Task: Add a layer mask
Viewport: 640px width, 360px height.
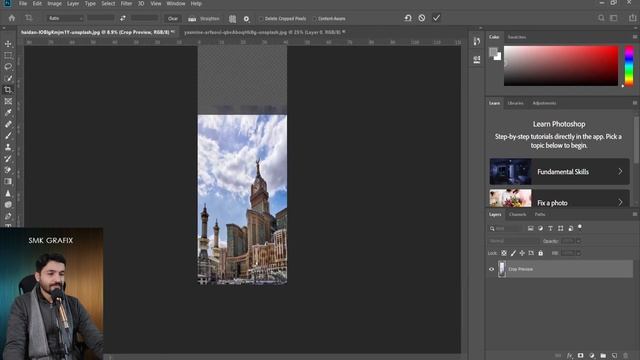Action: 580,356
